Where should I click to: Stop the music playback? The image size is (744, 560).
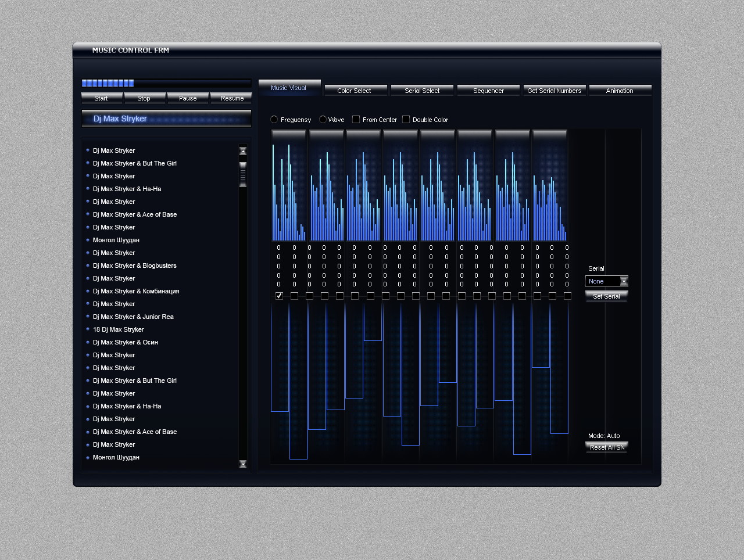click(x=144, y=98)
